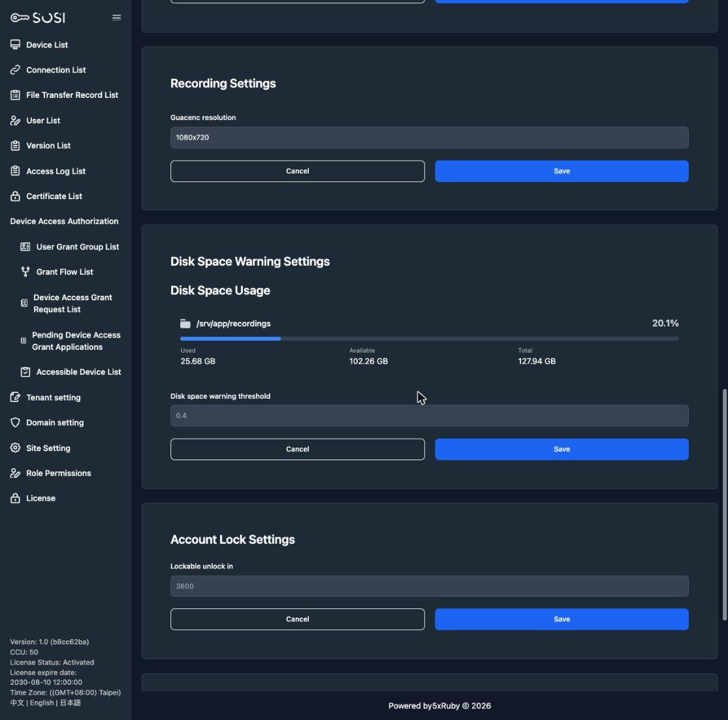Viewport: 728px width, 720px height.
Task: Click the Domain setting shield icon
Action: tap(15, 422)
